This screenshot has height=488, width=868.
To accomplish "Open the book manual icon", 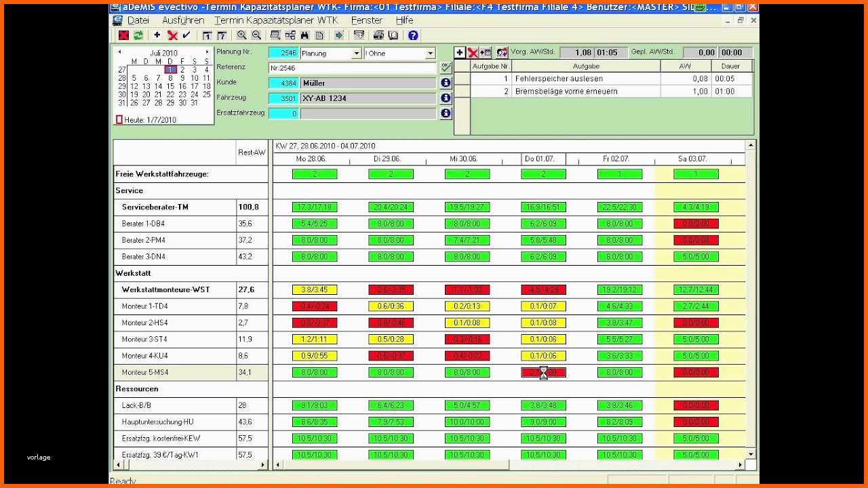I will 393,35.
